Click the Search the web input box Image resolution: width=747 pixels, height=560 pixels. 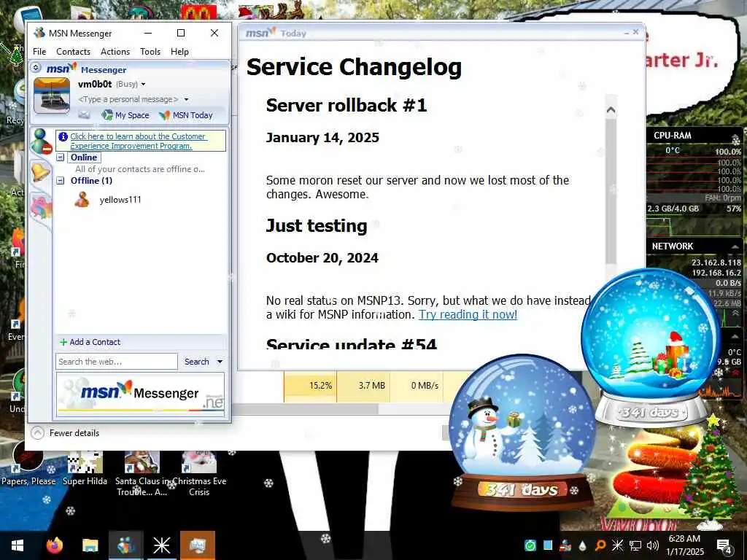tap(116, 362)
